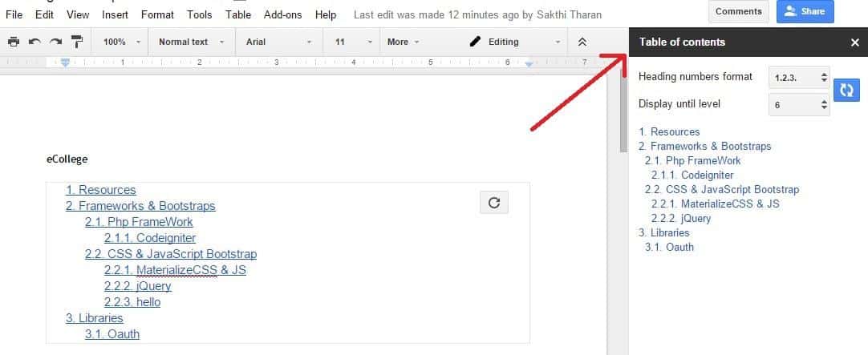The height and width of the screenshot is (355, 868).
Task: Close the Table of contents sidebar
Action: click(854, 42)
